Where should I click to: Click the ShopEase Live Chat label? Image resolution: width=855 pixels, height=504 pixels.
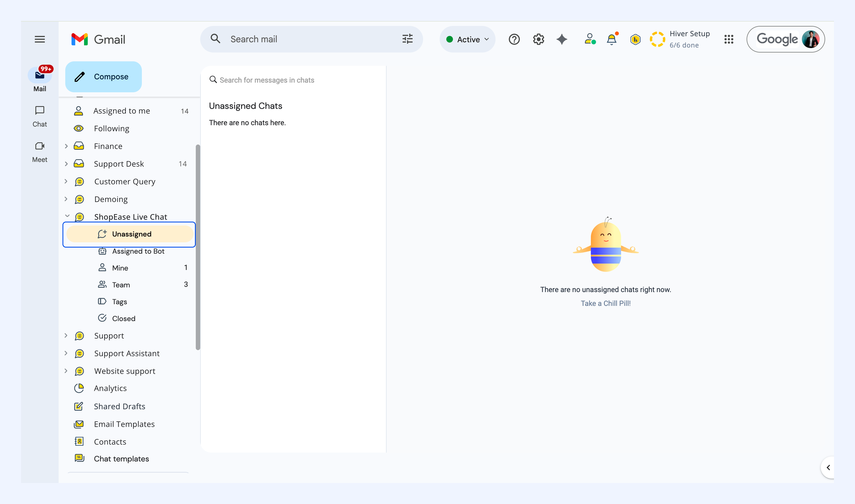click(131, 217)
